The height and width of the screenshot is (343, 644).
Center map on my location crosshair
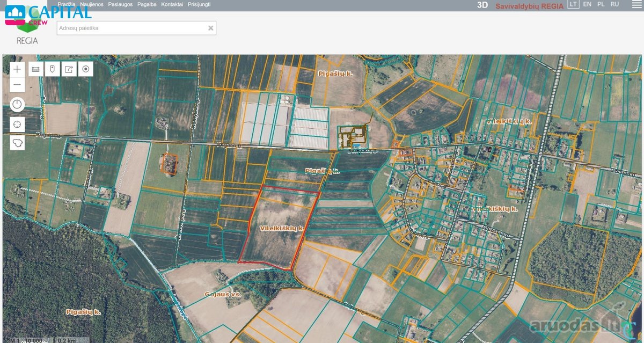pyautogui.click(x=17, y=124)
